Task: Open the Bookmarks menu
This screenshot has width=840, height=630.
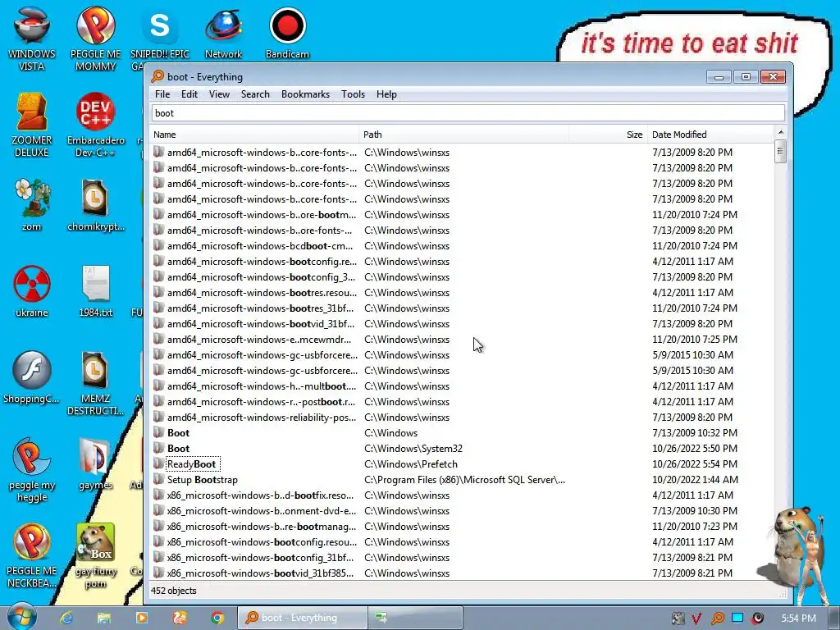Action: click(x=305, y=94)
